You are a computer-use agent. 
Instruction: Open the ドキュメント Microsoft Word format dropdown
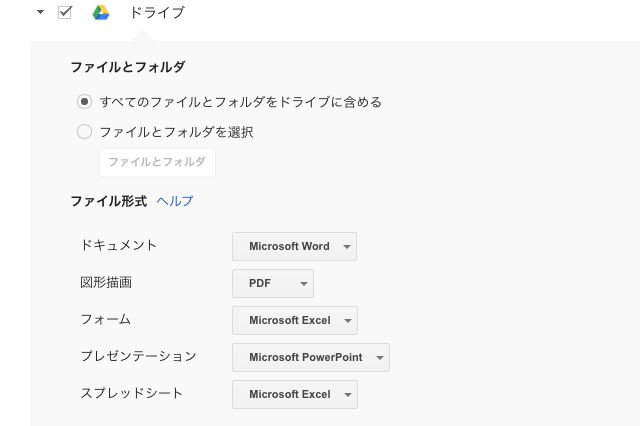point(294,246)
